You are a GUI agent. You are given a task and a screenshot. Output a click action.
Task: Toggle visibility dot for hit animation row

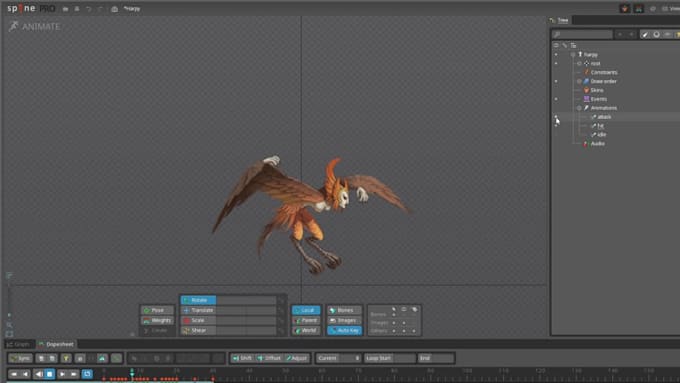556,126
